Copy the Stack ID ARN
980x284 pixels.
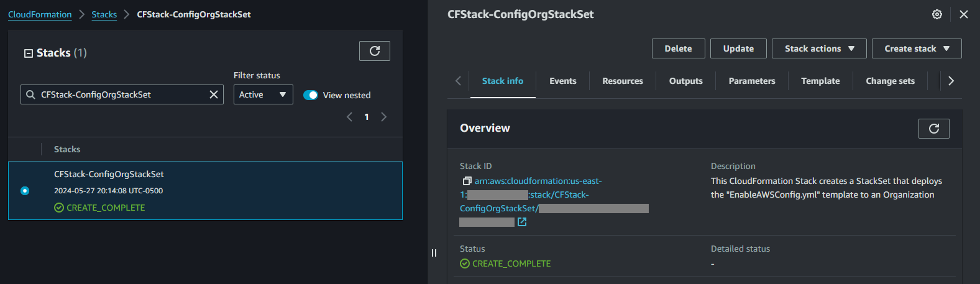click(467, 181)
